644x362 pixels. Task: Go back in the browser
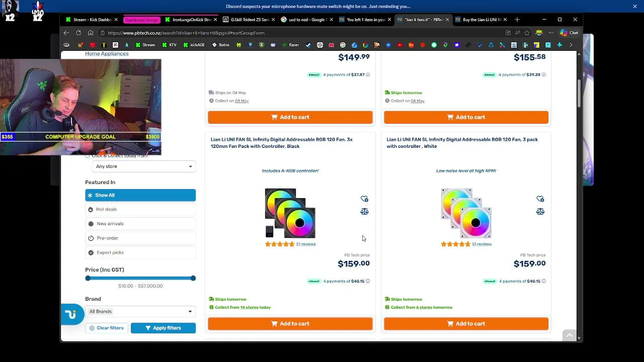coord(66,33)
